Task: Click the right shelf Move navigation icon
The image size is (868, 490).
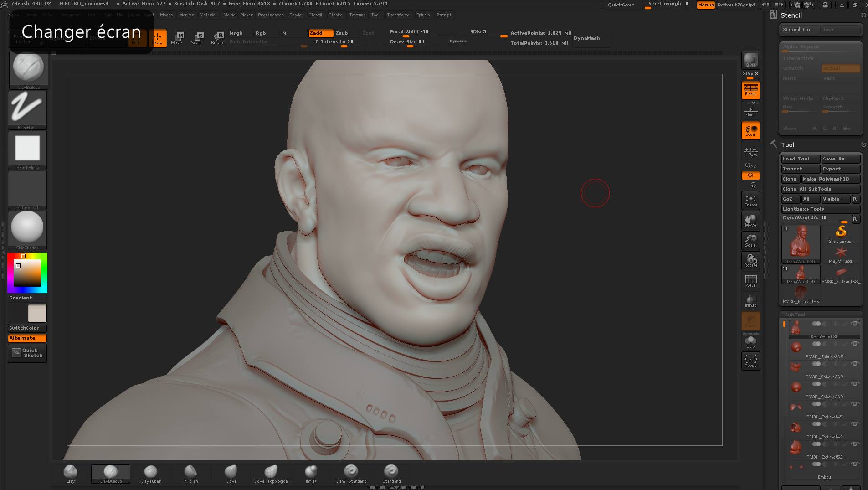Action: point(750,221)
